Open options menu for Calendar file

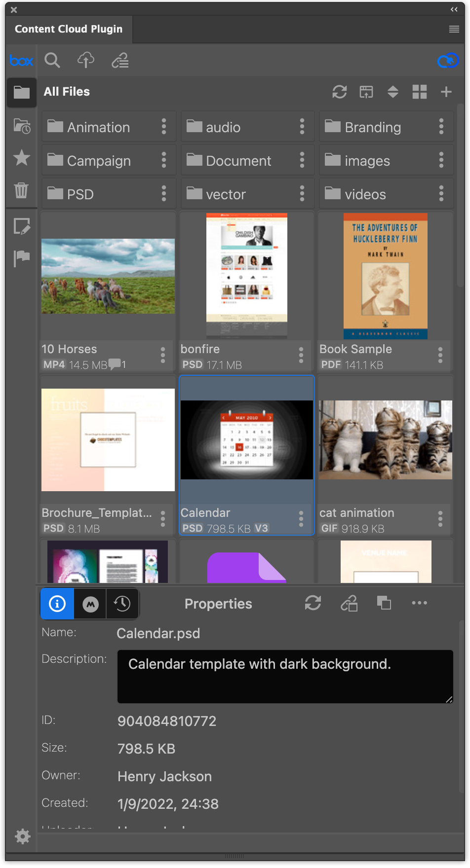(x=301, y=519)
